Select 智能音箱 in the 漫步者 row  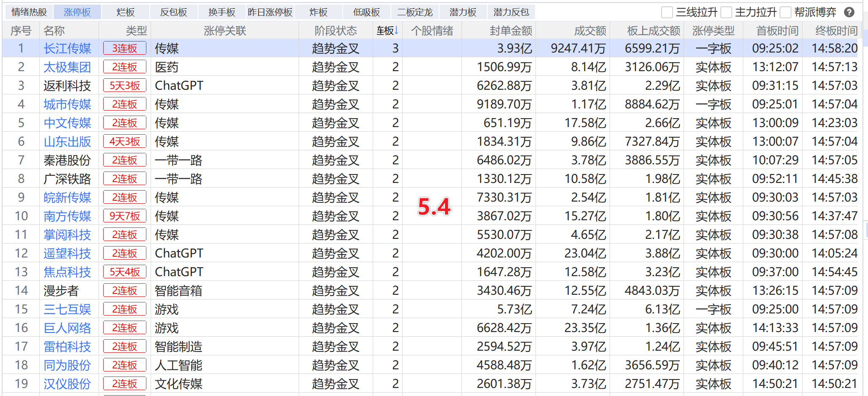click(179, 291)
